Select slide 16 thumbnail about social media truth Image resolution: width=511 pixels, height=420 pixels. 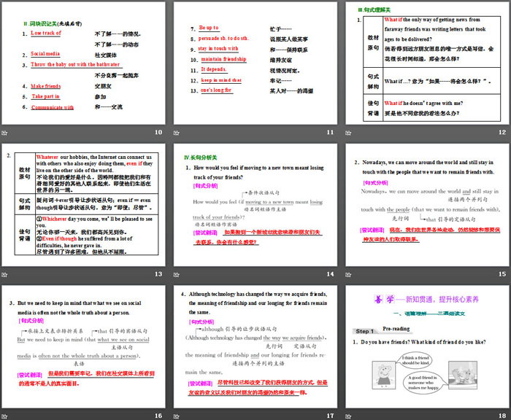[83, 347]
